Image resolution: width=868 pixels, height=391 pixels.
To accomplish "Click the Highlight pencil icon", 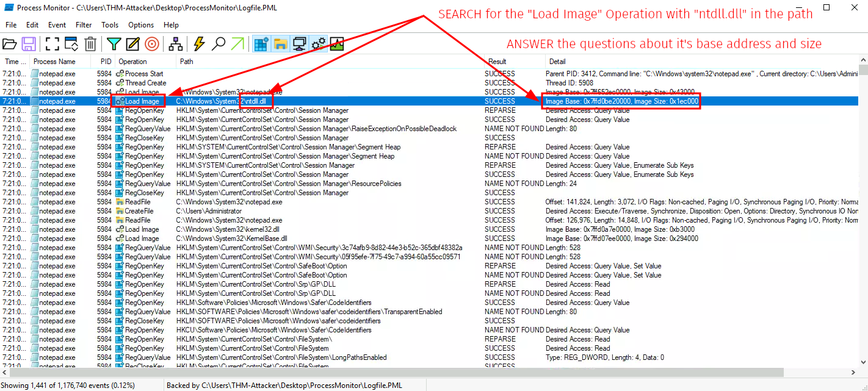I will point(132,44).
